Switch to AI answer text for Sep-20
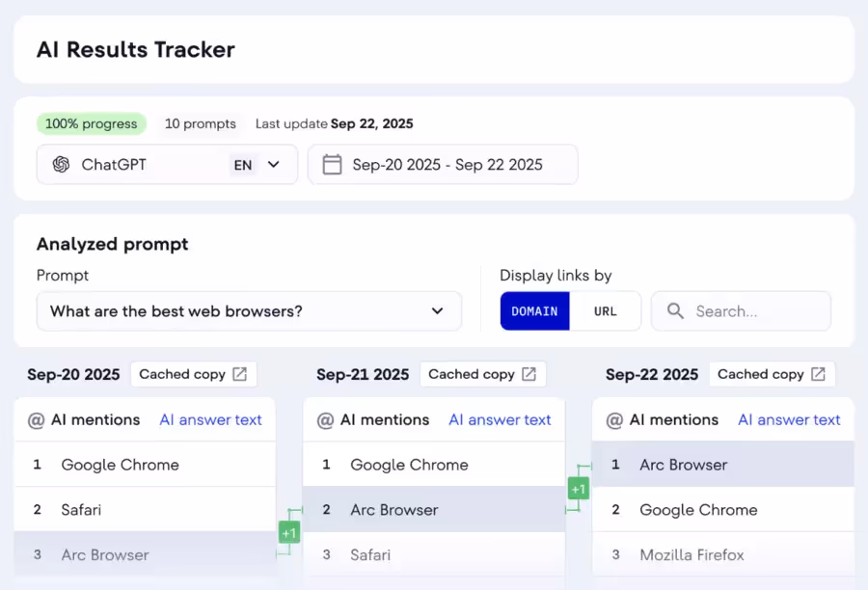This screenshot has height=590, width=868. click(x=210, y=419)
